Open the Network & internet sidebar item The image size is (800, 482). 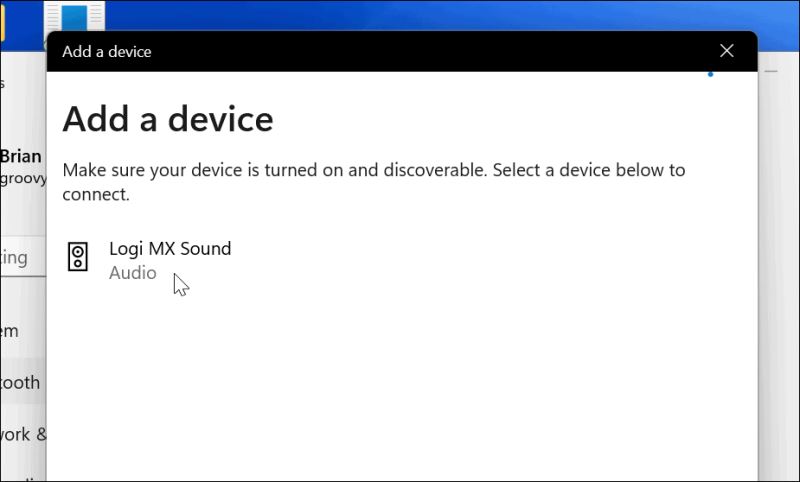23,435
